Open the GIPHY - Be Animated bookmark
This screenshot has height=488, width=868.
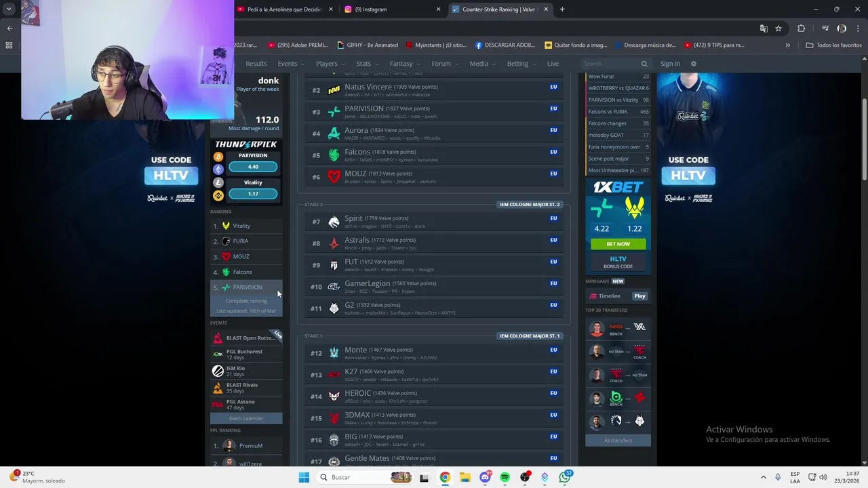pos(368,45)
